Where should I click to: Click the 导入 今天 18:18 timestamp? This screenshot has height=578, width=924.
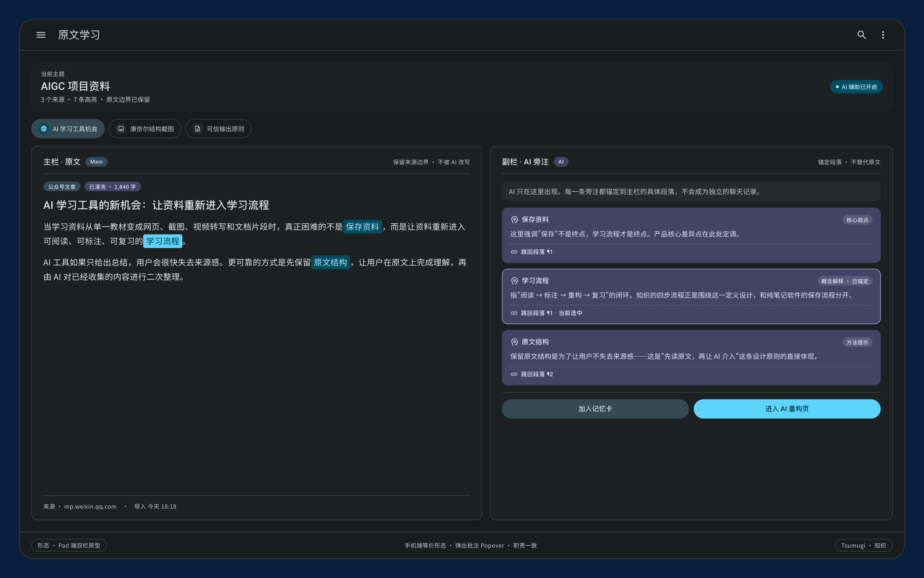tap(155, 506)
